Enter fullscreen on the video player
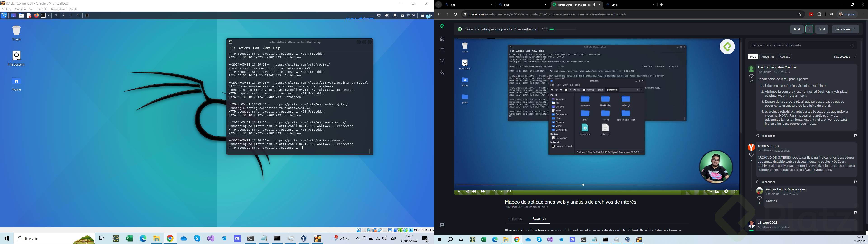 tap(735, 191)
